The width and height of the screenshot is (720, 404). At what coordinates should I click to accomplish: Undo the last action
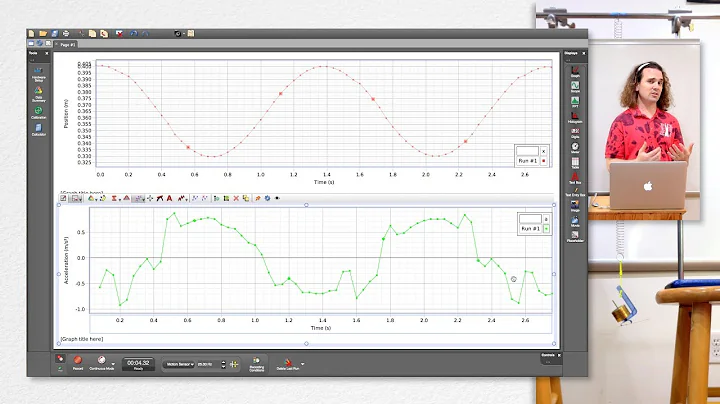[x=134, y=34]
